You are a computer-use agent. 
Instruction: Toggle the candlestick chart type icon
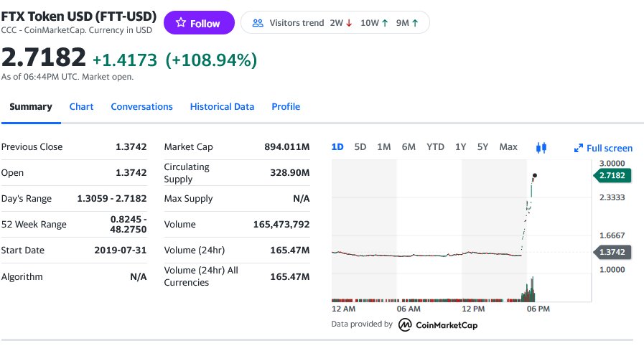tap(541, 148)
